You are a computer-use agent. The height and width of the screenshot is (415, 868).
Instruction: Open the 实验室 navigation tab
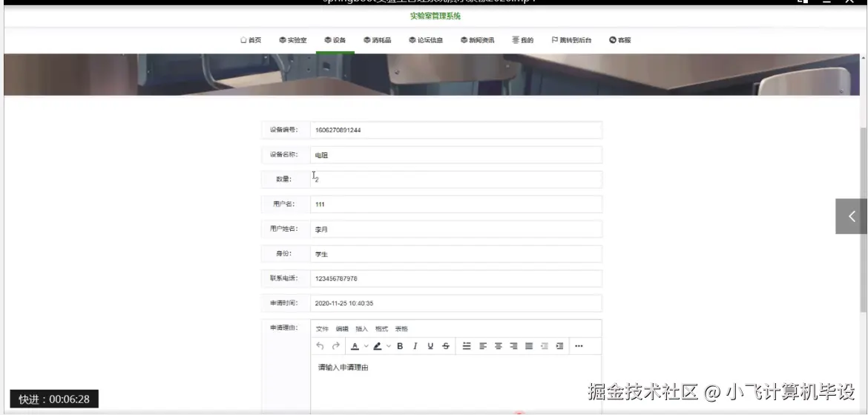(293, 40)
